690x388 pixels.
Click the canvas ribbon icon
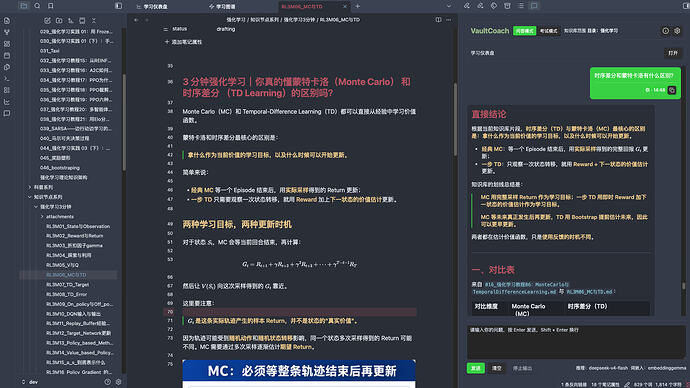tap(7, 44)
